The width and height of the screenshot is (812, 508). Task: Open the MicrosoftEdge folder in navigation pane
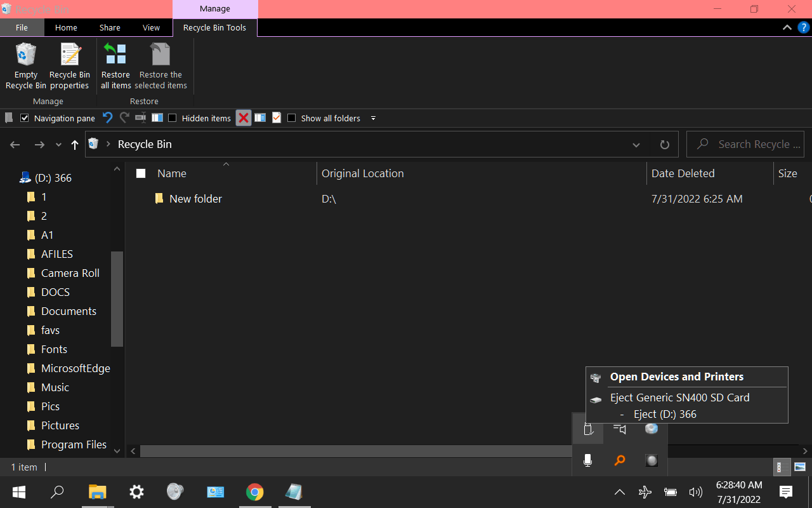click(x=75, y=368)
